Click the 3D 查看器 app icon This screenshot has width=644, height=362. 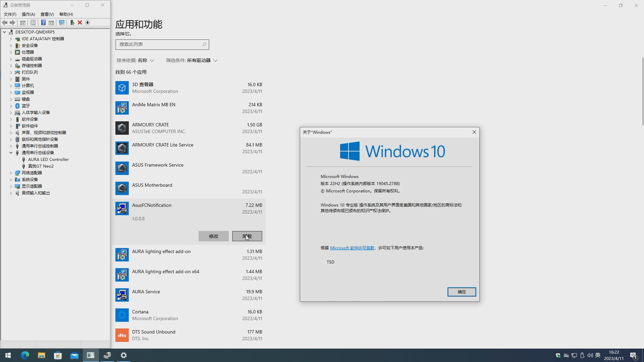tap(122, 88)
